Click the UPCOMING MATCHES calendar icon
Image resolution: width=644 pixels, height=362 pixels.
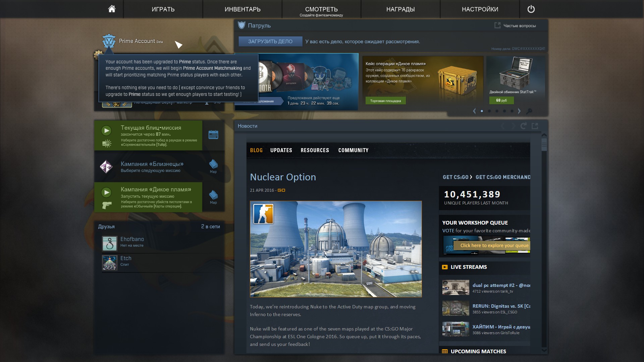click(445, 351)
